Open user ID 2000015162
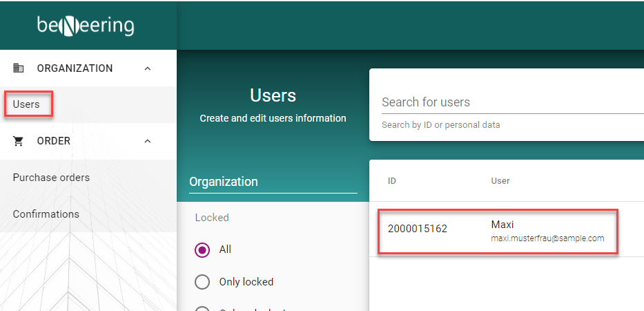Screen dimensions: 644x311 coord(417,229)
